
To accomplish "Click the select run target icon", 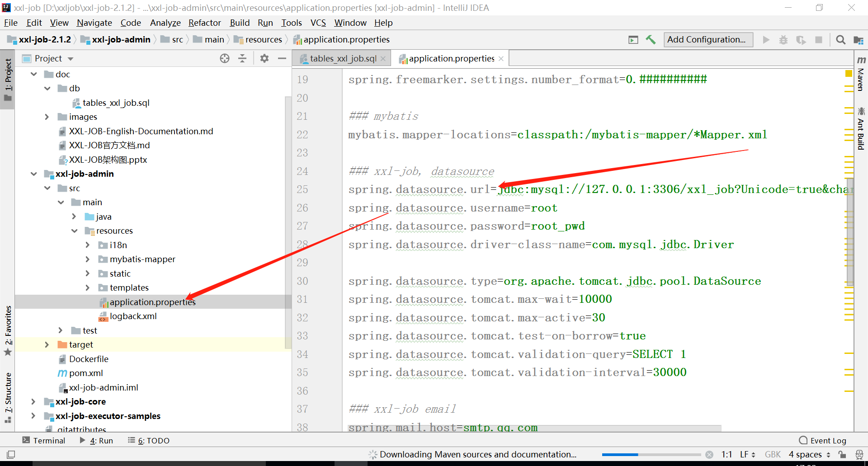I will 633,40.
